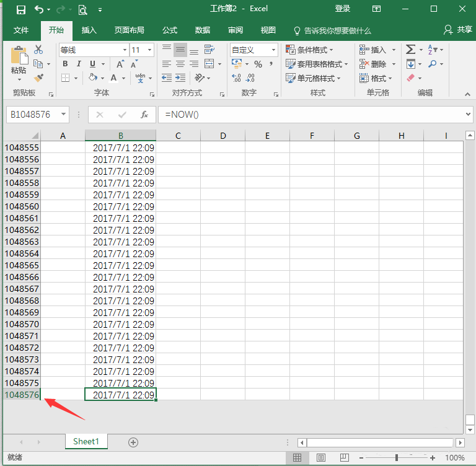Increase font size with the large A
Viewport: 476px width, 466px height.
120,64
